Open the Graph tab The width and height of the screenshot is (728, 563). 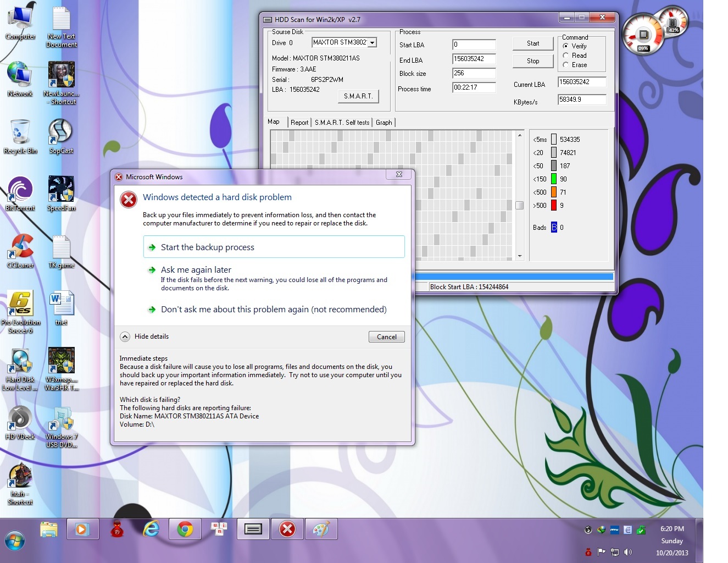click(x=384, y=123)
